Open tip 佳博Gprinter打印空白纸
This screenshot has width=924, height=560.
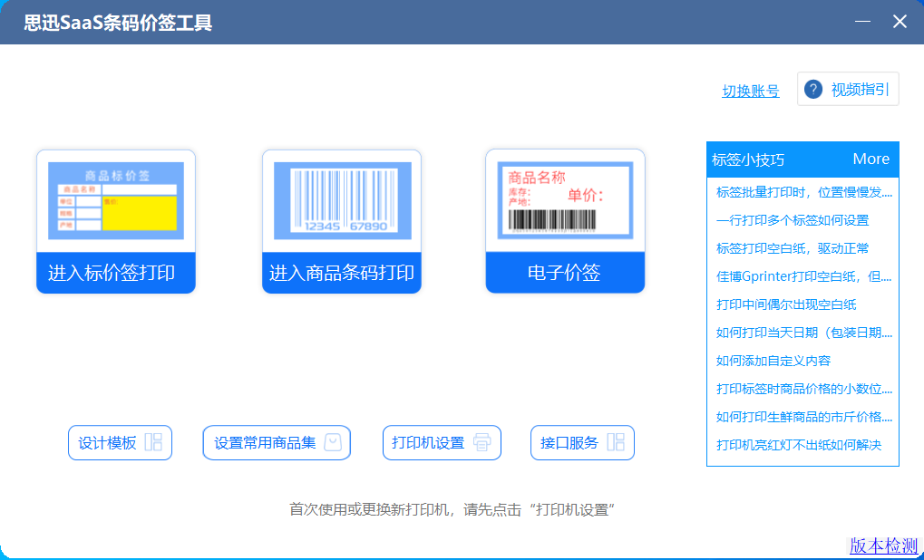tap(803, 276)
